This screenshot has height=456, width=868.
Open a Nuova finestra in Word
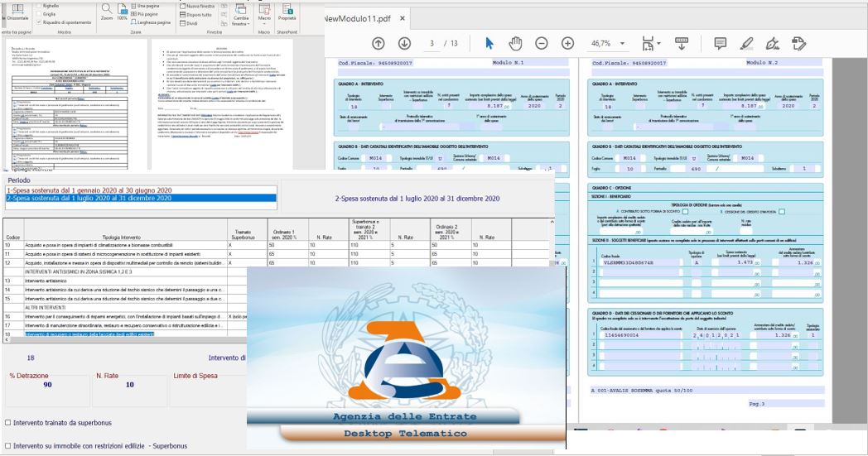coord(196,6)
